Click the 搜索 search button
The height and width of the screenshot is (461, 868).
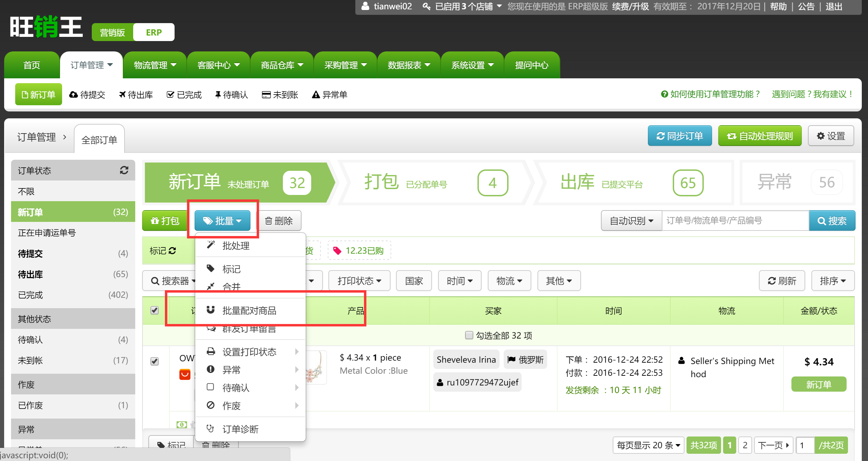[x=832, y=220]
